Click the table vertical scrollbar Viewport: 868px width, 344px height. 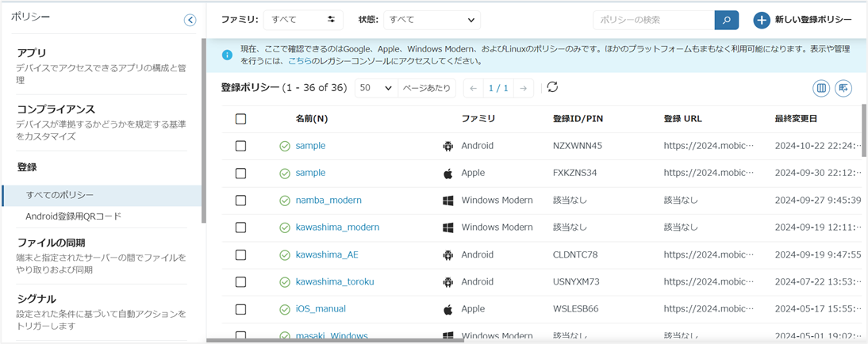[865, 130]
